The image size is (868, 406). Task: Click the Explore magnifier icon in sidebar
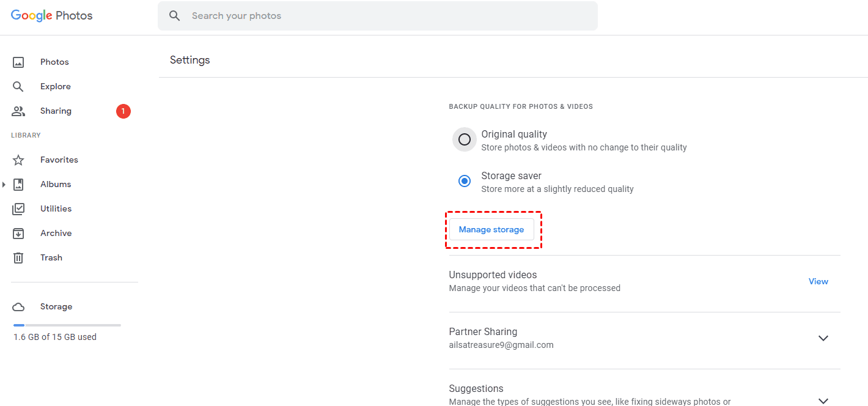[x=18, y=87]
